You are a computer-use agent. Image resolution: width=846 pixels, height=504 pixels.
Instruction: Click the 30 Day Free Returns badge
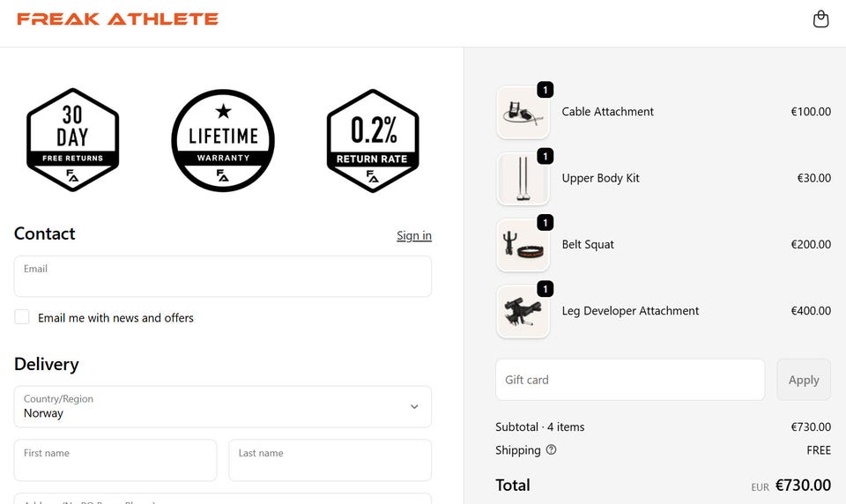tap(72, 140)
